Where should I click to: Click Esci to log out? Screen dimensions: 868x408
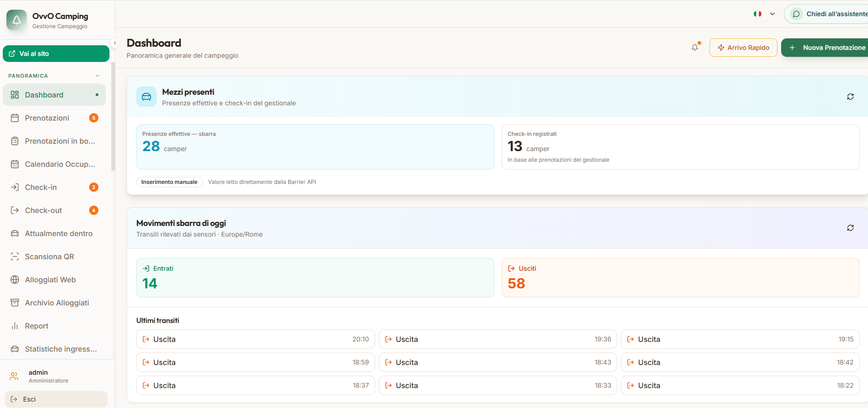click(56, 399)
